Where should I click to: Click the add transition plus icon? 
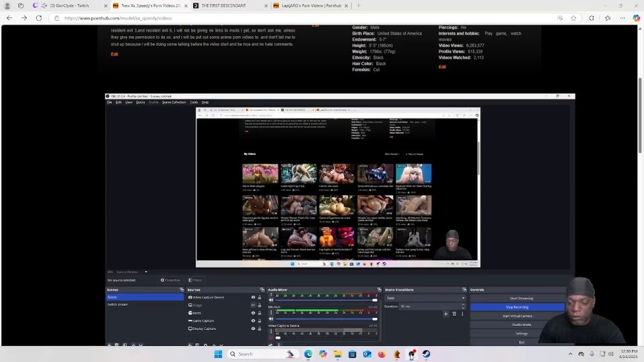(x=445, y=314)
